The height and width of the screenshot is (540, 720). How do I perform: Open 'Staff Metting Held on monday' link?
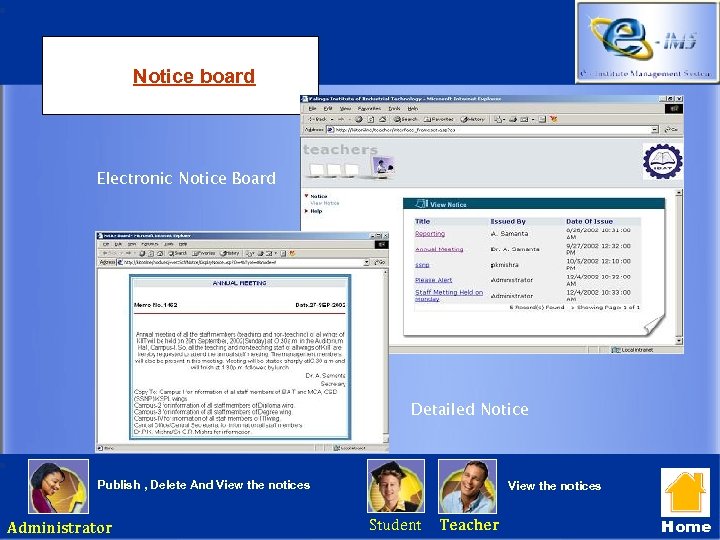(449, 295)
